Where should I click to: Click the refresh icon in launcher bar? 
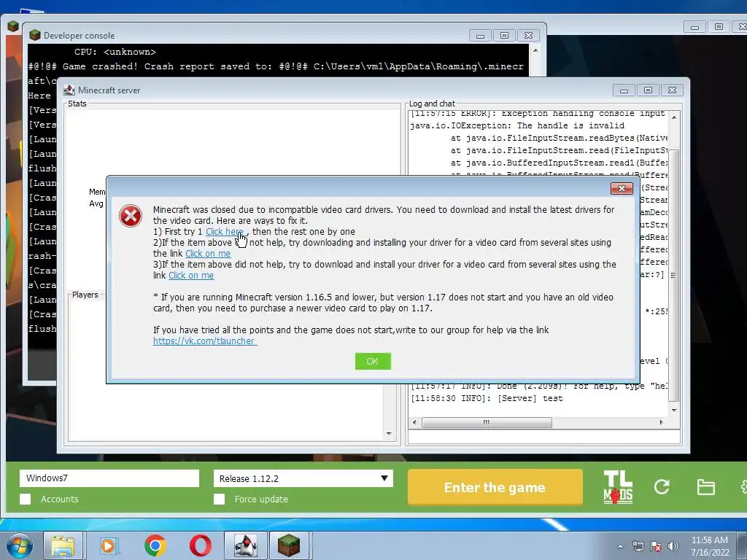point(662,486)
